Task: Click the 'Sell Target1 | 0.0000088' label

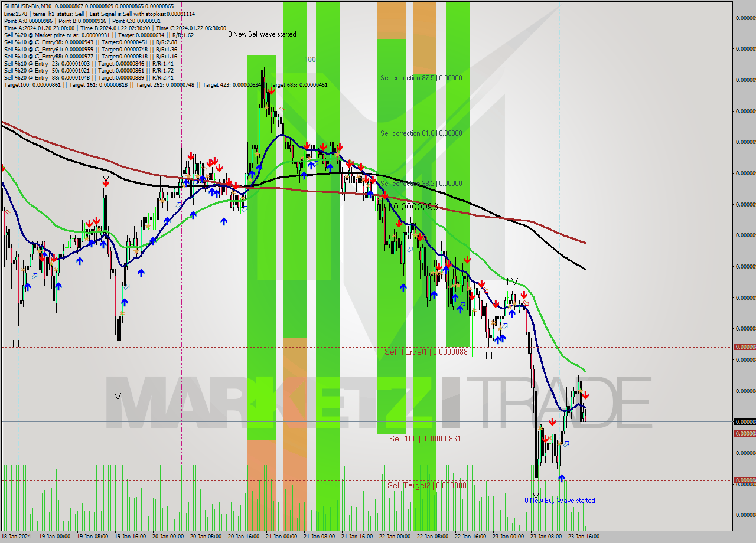Action: (x=426, y=352)
